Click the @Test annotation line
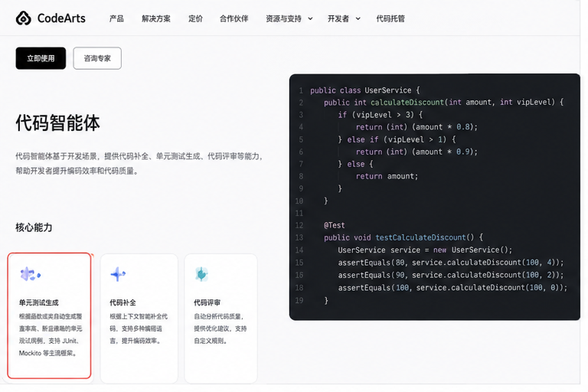This screenshot has height=392, width=588. 334,225
